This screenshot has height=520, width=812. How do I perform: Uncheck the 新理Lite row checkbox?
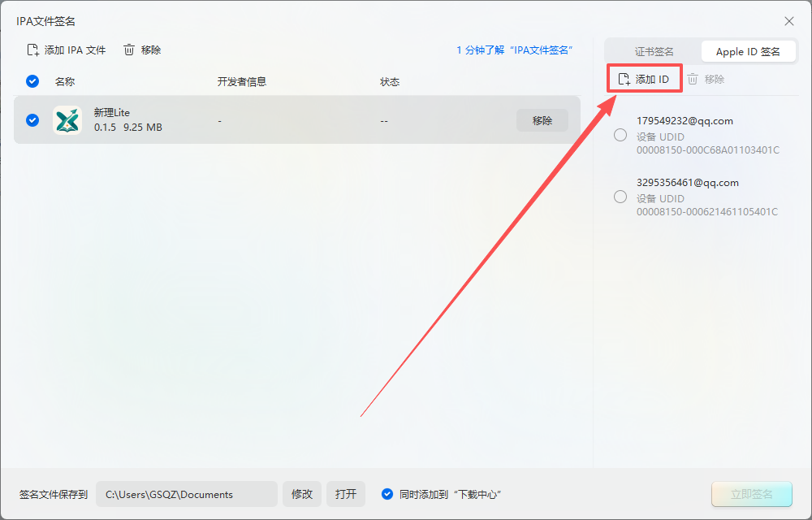point(32,120)
